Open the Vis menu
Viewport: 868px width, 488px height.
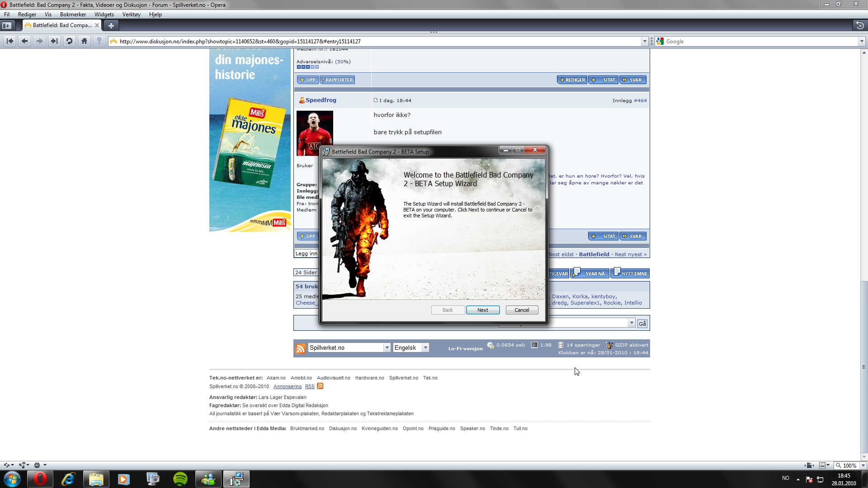[48, 14]
